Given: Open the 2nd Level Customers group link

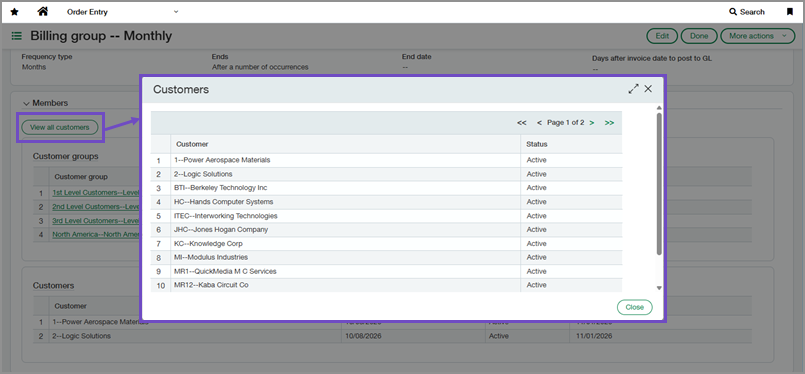Looking at the screenshot, I should (96, 207).
